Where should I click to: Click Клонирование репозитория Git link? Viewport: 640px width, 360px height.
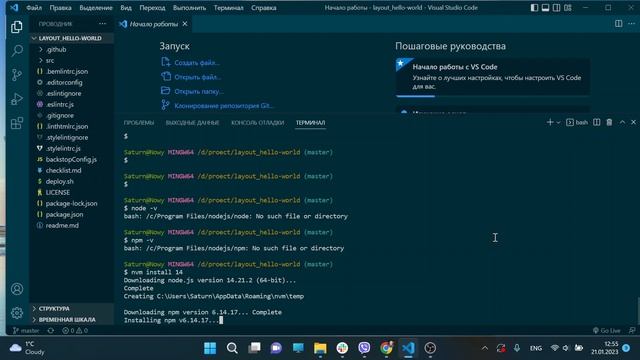coord(224,106)
